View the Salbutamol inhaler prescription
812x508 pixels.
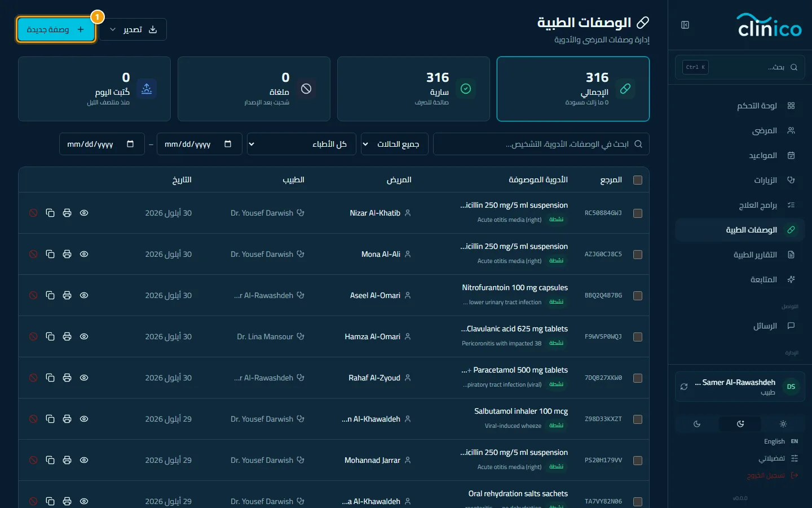point(84,419)
